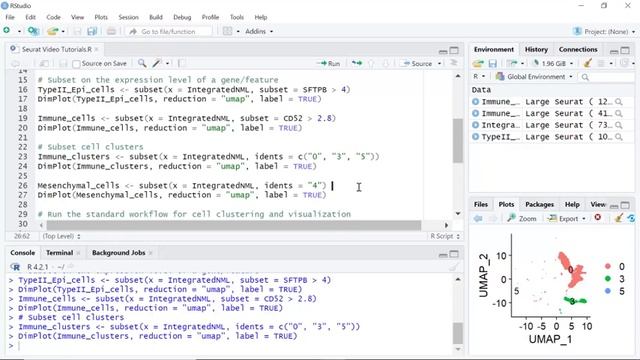Viewport: 640px width, 360px height.
Task: Click the workspace panes layout icon
Action: (227, 31)
